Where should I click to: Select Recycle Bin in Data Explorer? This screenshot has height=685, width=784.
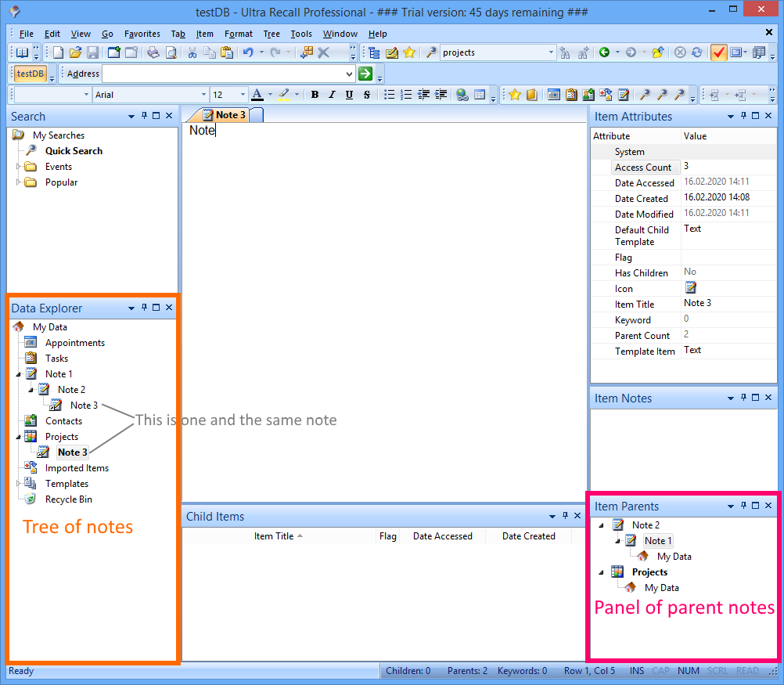(68, 499)
